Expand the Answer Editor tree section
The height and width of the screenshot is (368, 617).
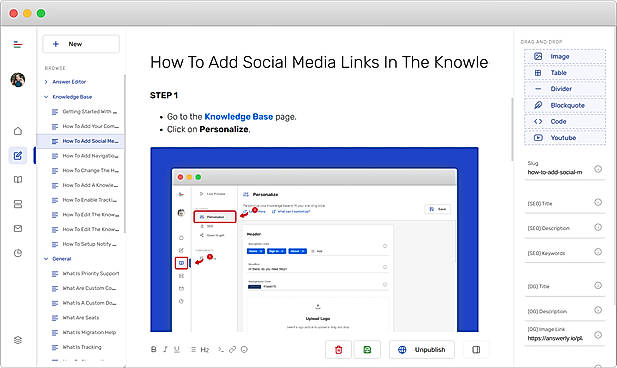[46, 82]
